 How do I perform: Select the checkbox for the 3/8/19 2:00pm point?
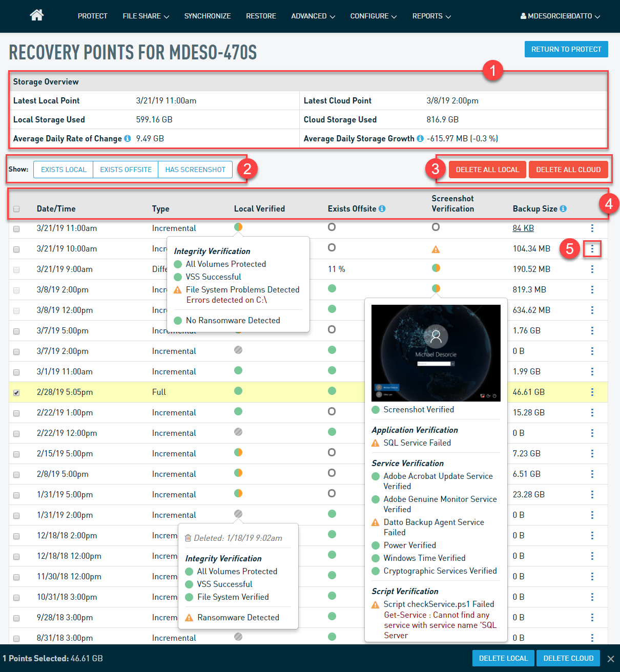pos(16,289)
